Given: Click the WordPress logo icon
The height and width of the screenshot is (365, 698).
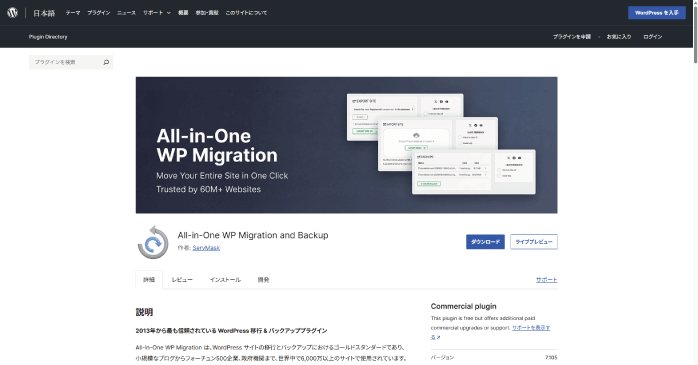Looking at the screenshot, I should pyautogui.click(x=12, y=12).
